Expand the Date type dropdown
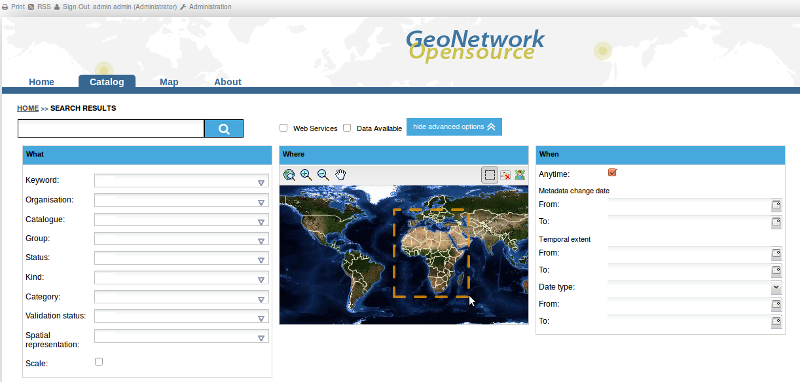 tap(776, 288)
